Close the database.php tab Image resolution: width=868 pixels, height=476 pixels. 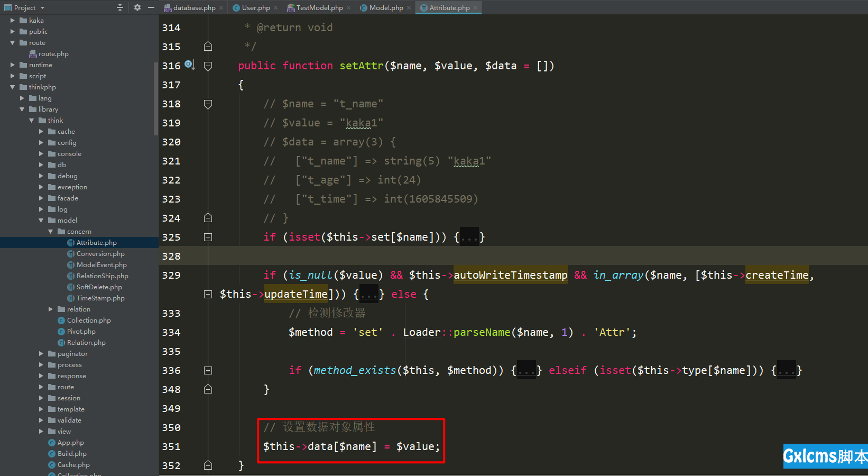221,8
